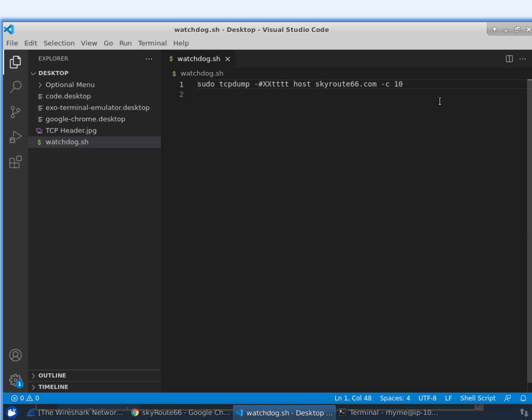Click the window roll-up arrow button
Viewport: 532px width, 420px height.
tap(495, 29)
